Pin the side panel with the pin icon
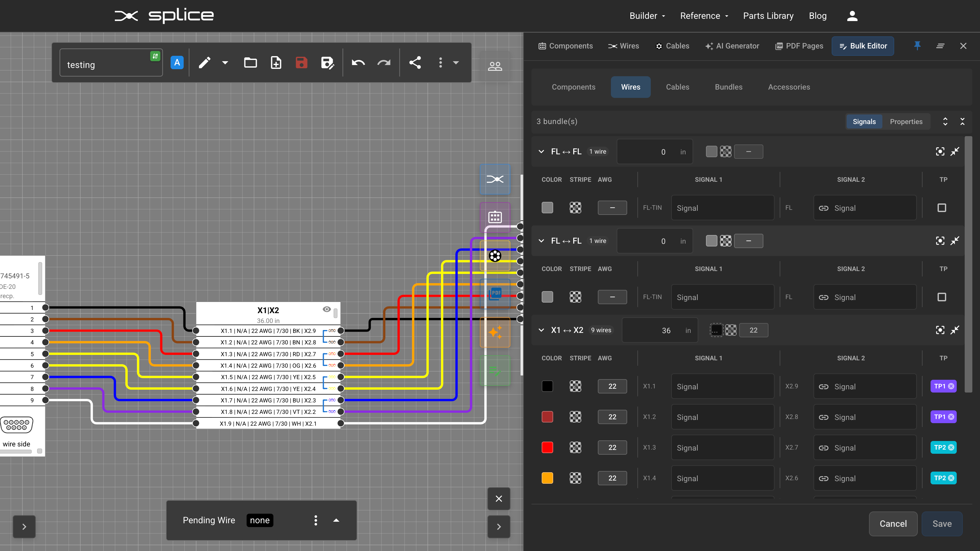 tap(917, 46)
